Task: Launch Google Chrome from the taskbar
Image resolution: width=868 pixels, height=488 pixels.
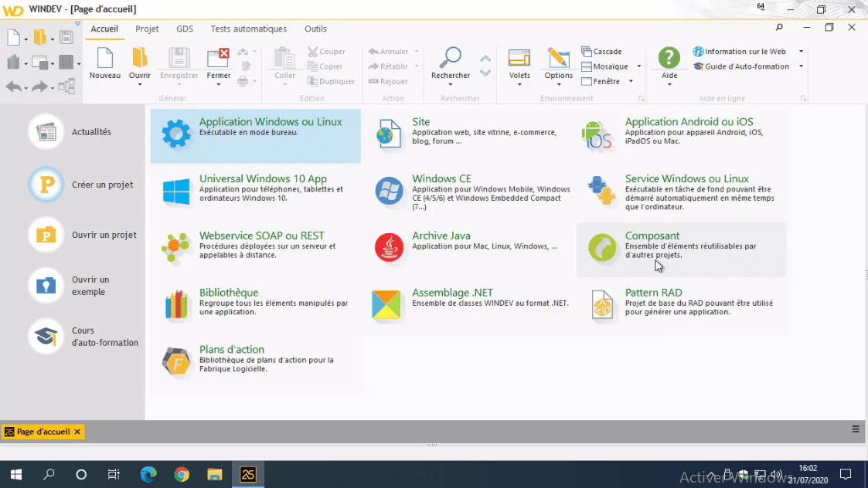Action: (181, 474)
